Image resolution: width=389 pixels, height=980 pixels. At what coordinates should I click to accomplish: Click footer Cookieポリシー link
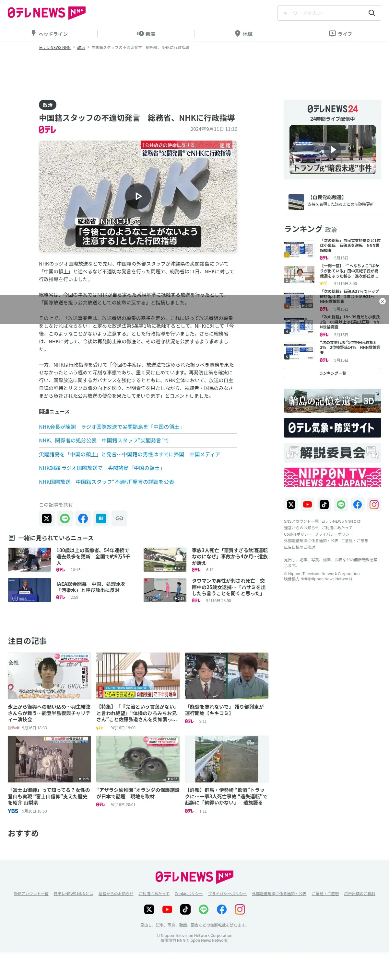coord(188,894)
